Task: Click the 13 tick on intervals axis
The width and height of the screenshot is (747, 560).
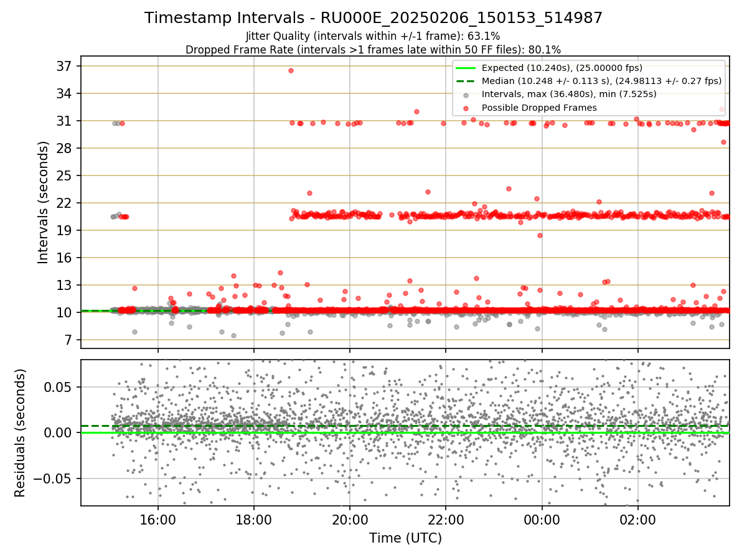Action: click(x=65, y=285)
